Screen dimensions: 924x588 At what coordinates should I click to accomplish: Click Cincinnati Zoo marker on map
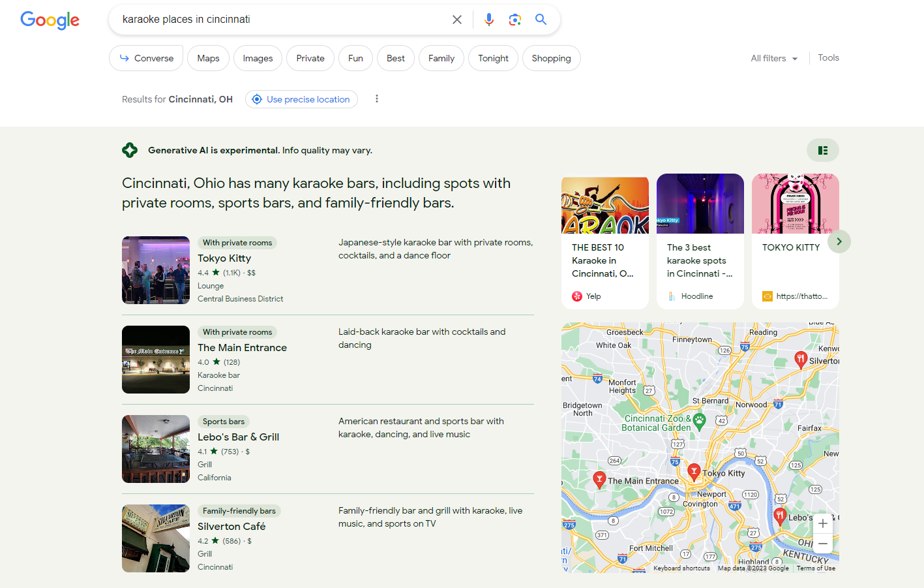click(700, 421)
